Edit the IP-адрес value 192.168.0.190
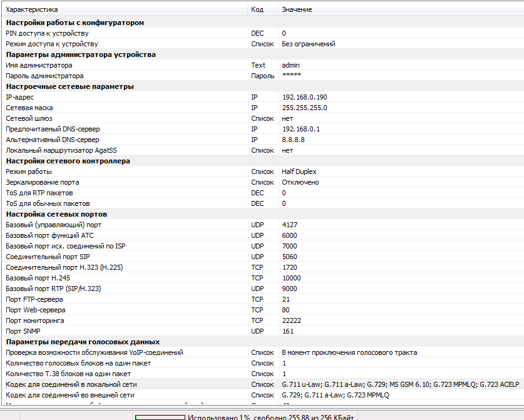Screen dimensions: 524x420 [x=304, y=97]
